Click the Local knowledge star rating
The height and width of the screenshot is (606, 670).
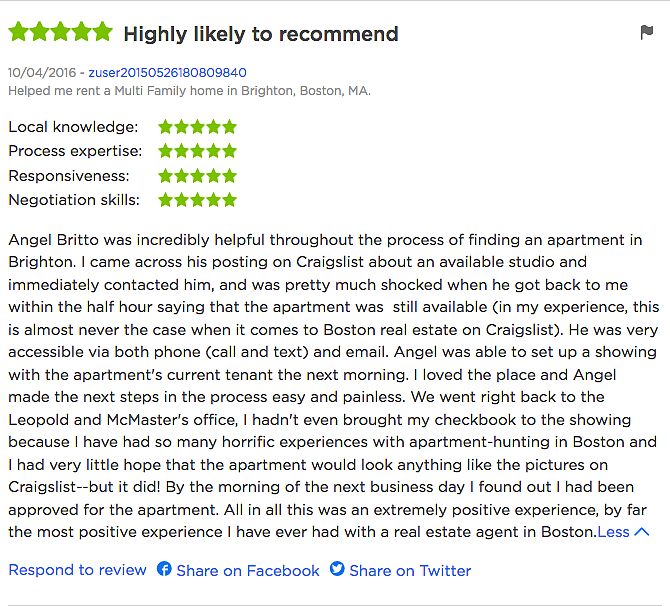click(197, 127)
